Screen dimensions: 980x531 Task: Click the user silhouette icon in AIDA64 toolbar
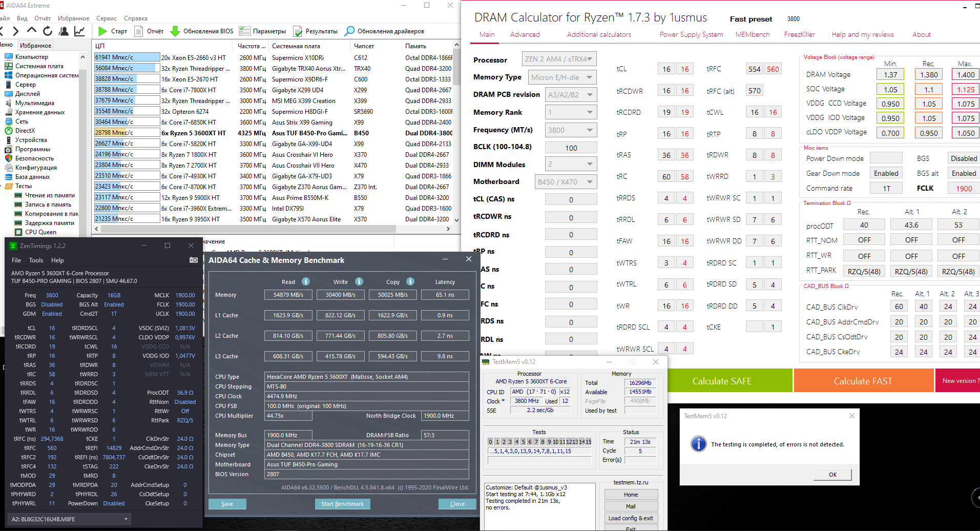coord(64,31)
